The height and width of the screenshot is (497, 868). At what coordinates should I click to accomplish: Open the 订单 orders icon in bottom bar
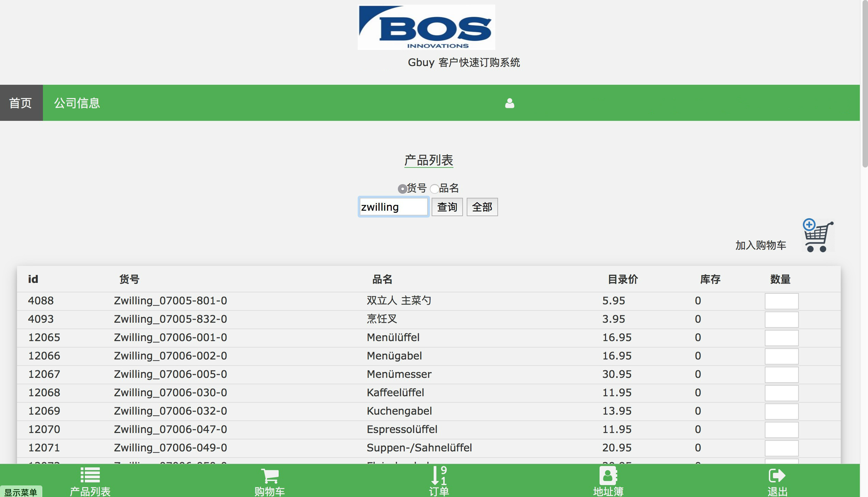[439, 475]
